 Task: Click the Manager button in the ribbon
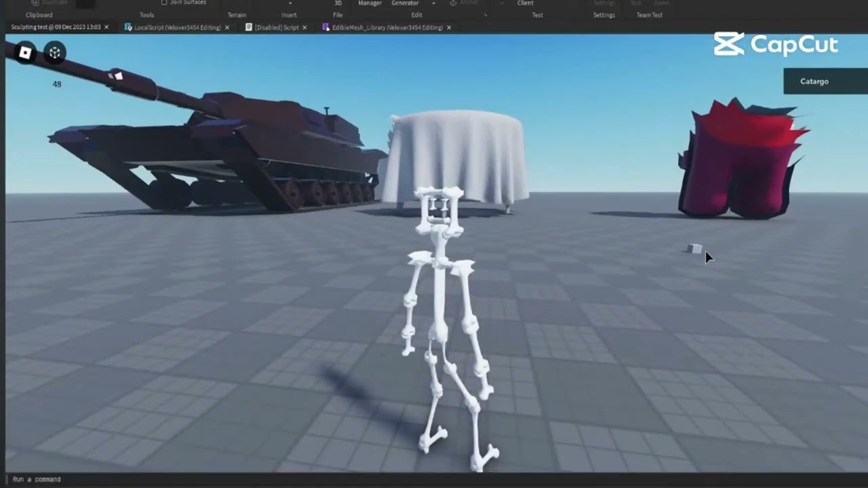370,3
